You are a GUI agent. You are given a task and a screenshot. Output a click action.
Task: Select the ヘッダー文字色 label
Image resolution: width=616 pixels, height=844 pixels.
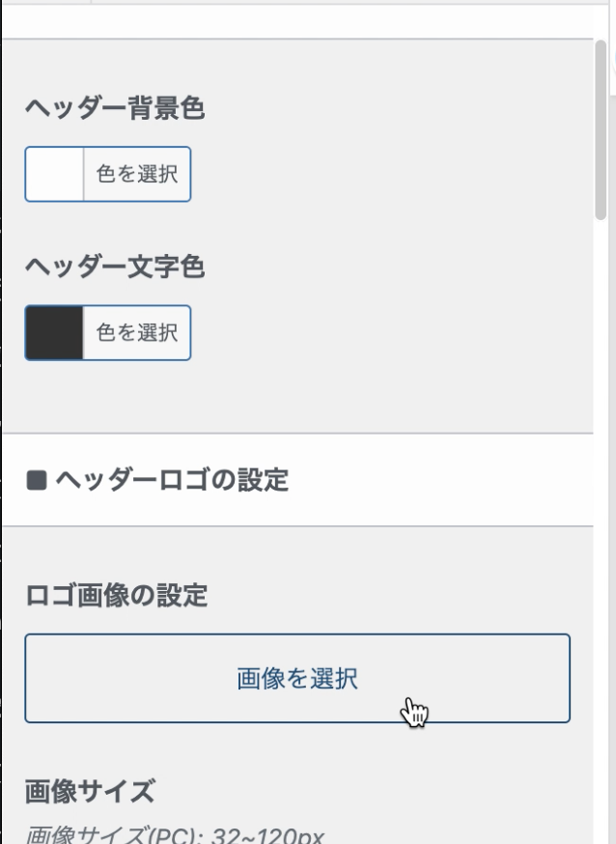115,267
